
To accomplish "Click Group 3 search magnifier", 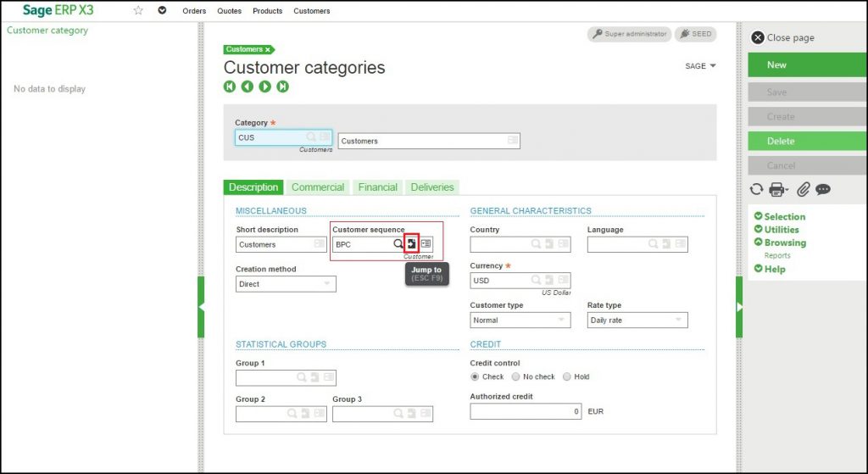I will coord(398,413).
